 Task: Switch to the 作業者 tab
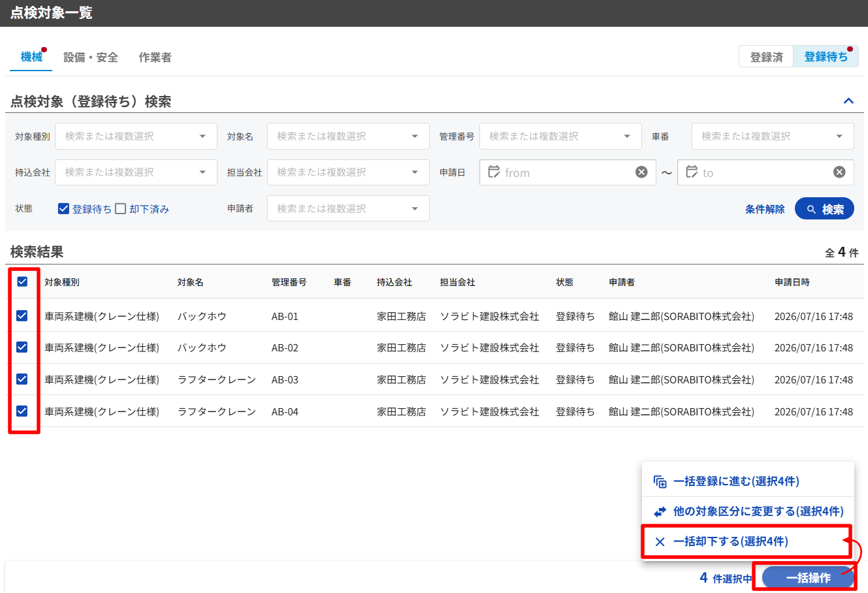click(x=155, y=57)
